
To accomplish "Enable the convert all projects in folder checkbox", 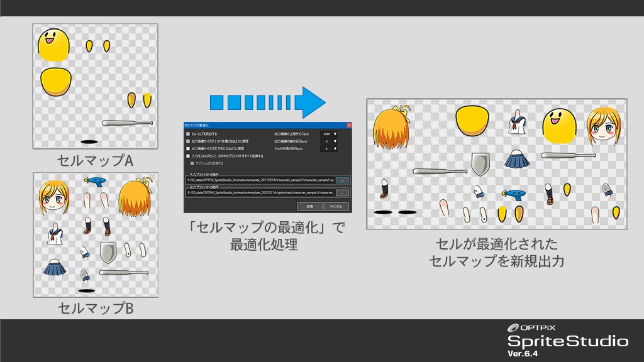I will pyautogui.click(x=188, y=156).
